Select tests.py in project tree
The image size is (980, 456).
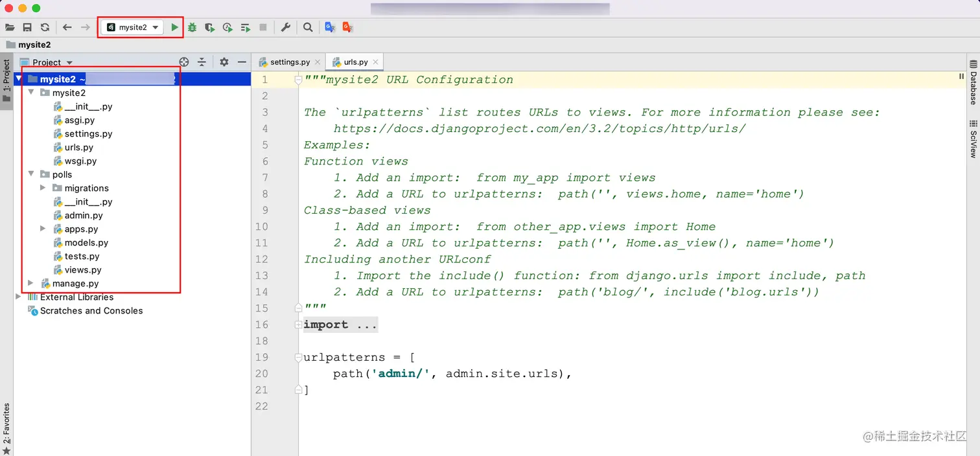[x=82, y=256]
